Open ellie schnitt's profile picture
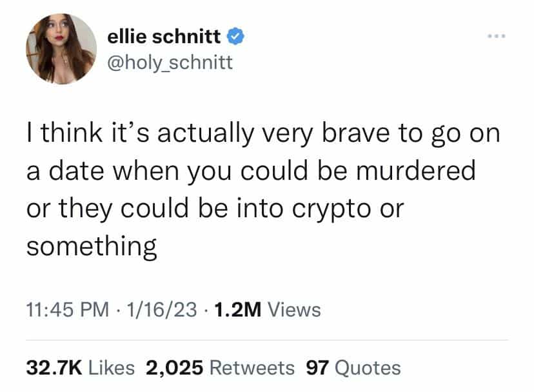 pyautogui.click(x=61, y=49)
